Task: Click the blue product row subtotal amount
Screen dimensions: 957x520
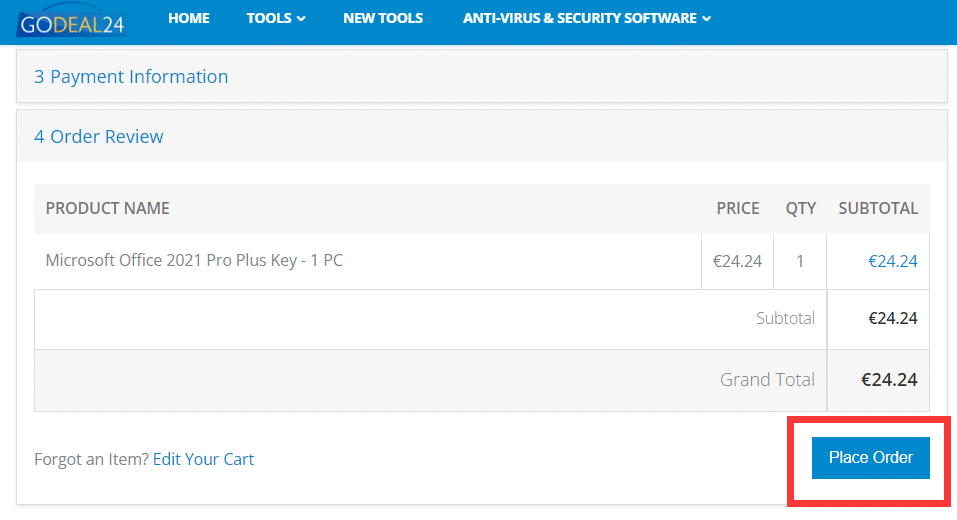Action: (892, 262)
